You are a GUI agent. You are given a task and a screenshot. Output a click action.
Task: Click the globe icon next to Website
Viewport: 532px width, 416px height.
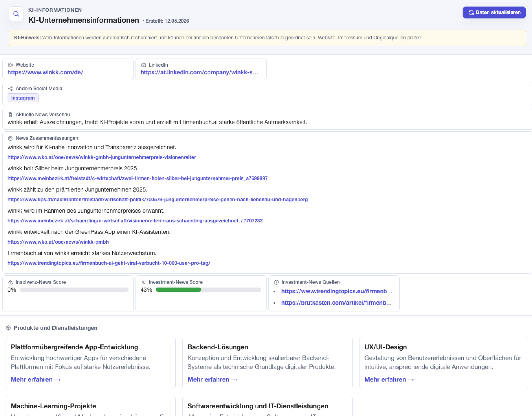click(10, 65)
